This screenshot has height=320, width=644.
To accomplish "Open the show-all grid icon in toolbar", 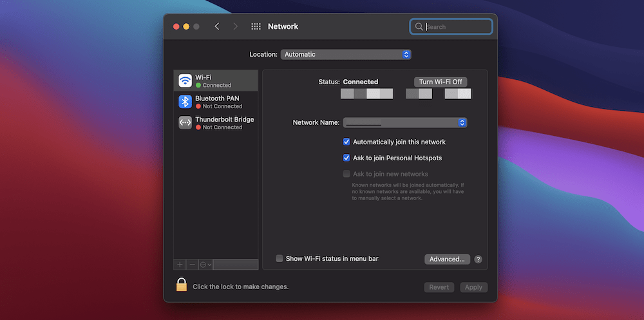I will (256, 26).
